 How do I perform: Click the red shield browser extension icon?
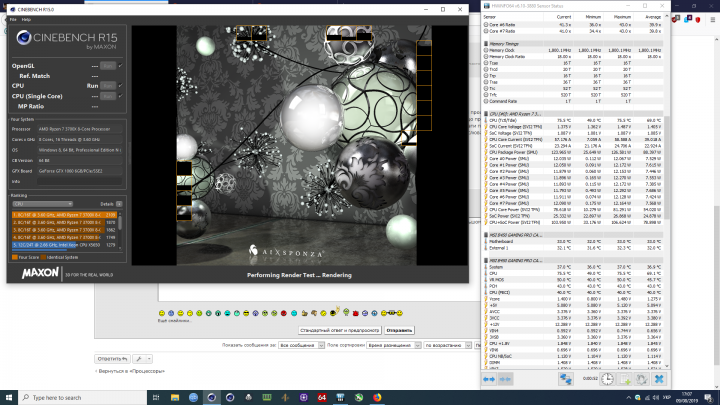click(x=698, y=19)
